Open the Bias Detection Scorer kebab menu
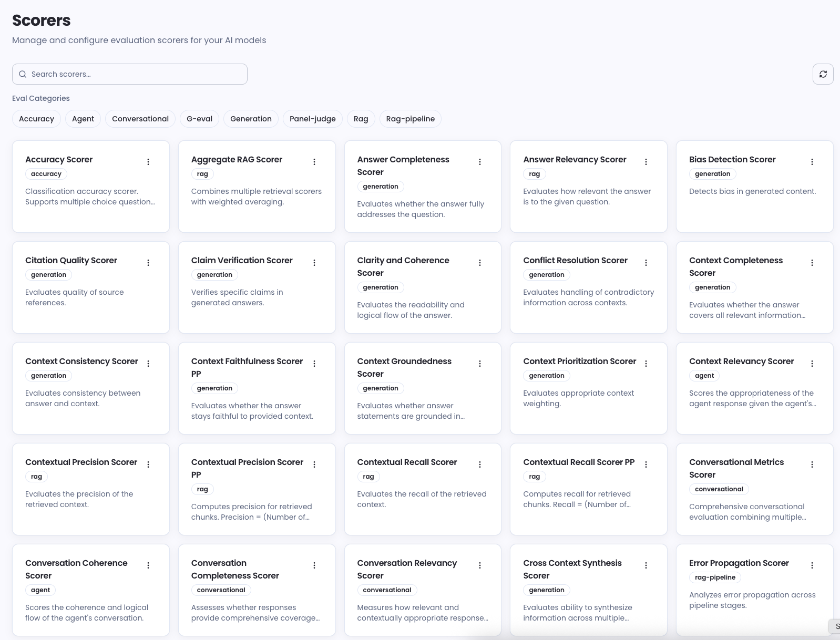Viewport: 840px width, 640px height. pyautogui.click(x=812, y=162)
